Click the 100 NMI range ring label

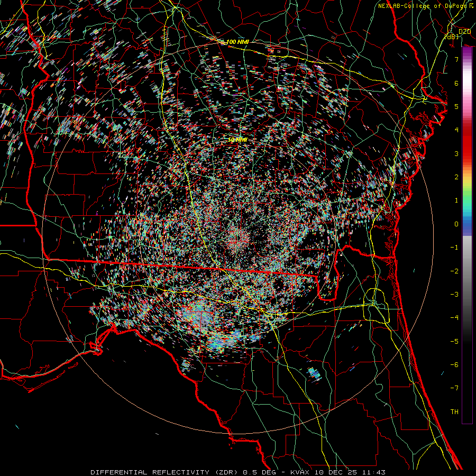(x=237, y=42)
